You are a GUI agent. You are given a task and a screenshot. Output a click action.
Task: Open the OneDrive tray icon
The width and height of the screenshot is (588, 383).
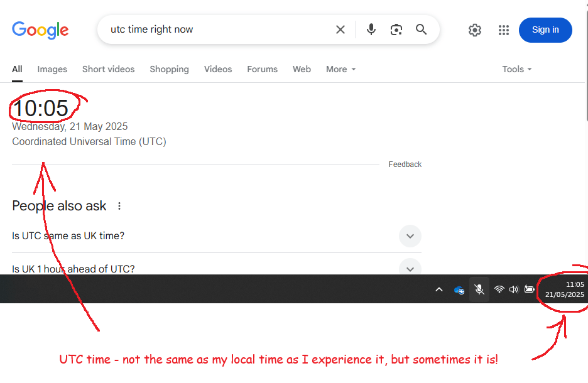click(x=459, y=289)
